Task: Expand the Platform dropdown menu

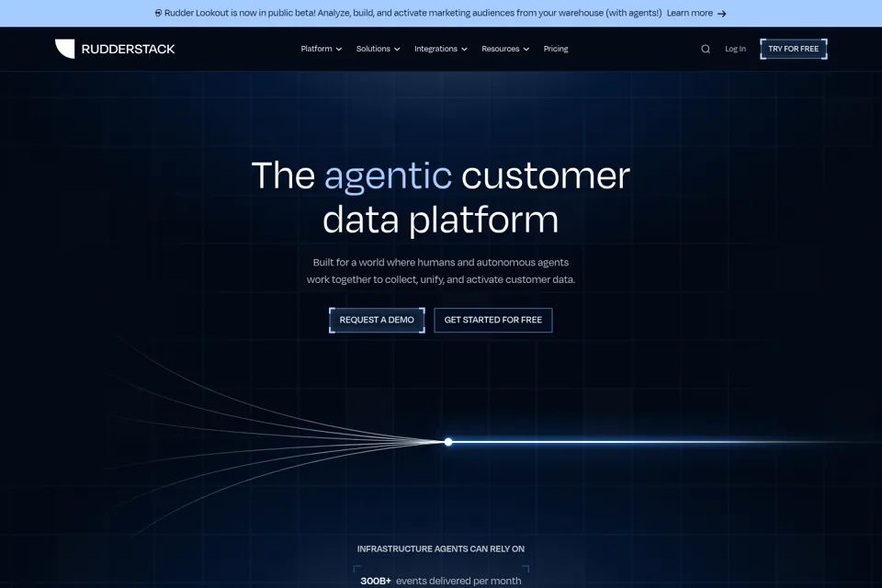Action: (x=322, y=49)
